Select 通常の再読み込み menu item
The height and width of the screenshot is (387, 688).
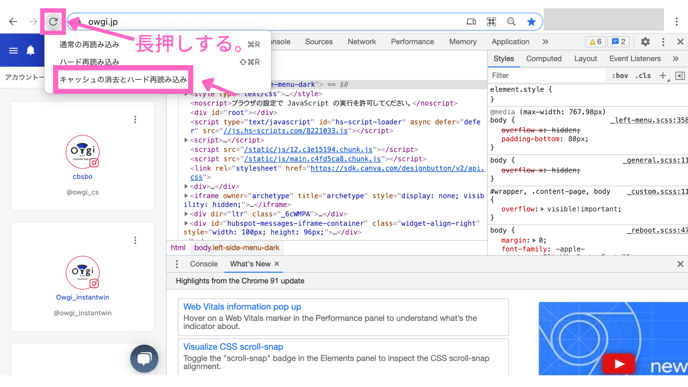89,44
